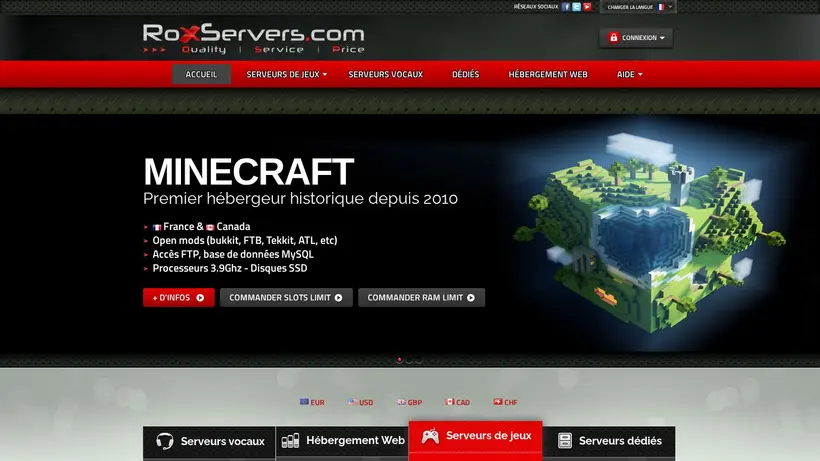820x461 pixels.
Task: Click the 'Réseaux sociaux' label
Action: pyautogui.click(x=536, y=7)
